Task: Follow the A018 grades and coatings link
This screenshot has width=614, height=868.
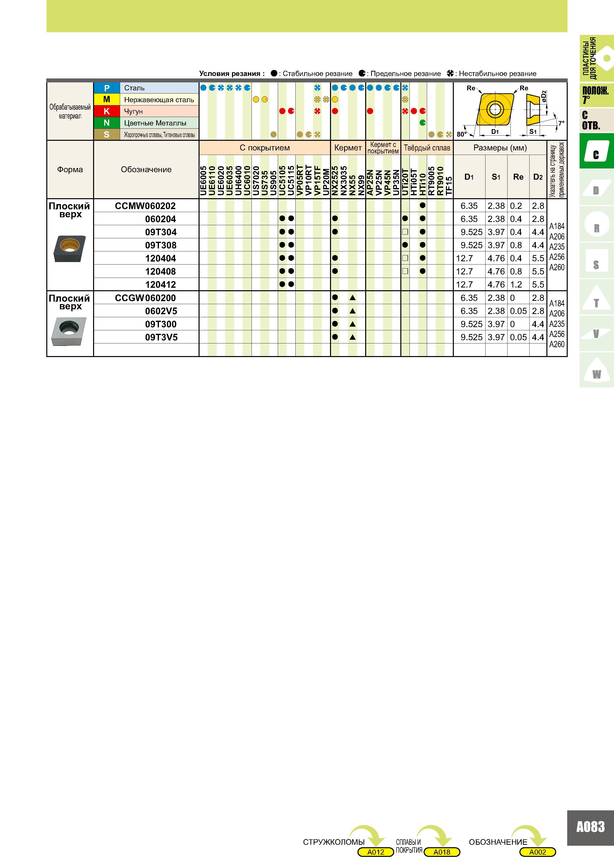Action: click(x=442, y=852)
